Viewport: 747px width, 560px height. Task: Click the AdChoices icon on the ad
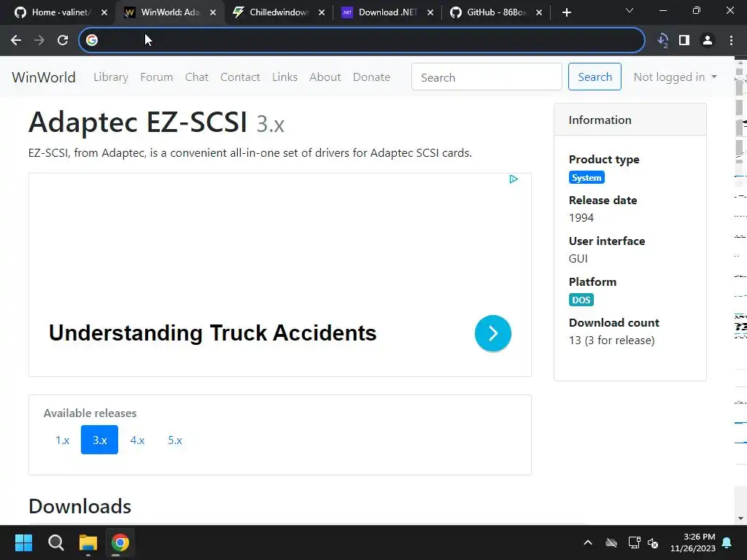[x=514, y=179]
